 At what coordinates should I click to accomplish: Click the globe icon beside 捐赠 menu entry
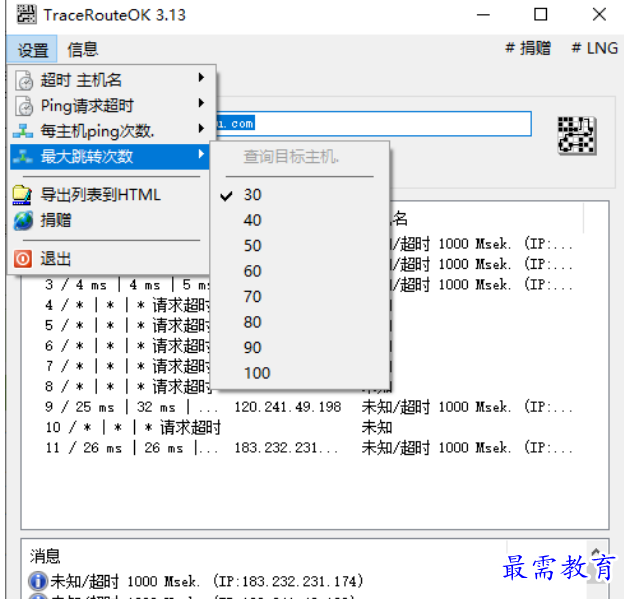(x=23, y=220)
